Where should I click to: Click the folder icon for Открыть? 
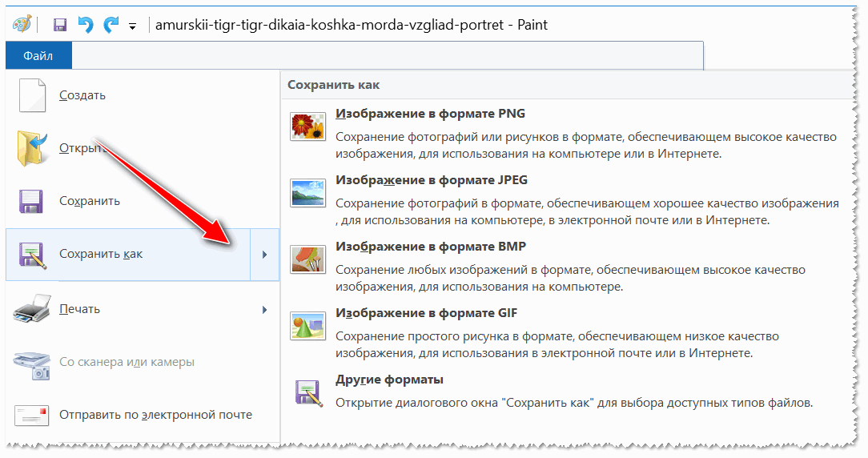32,148
